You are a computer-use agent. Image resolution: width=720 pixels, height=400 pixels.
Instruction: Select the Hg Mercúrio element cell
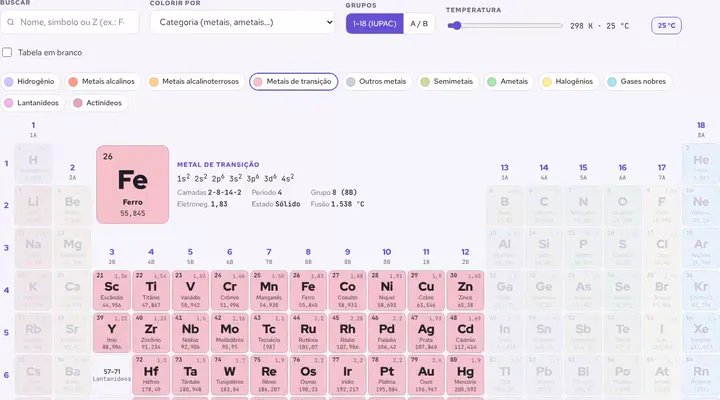tap(465, 375)
